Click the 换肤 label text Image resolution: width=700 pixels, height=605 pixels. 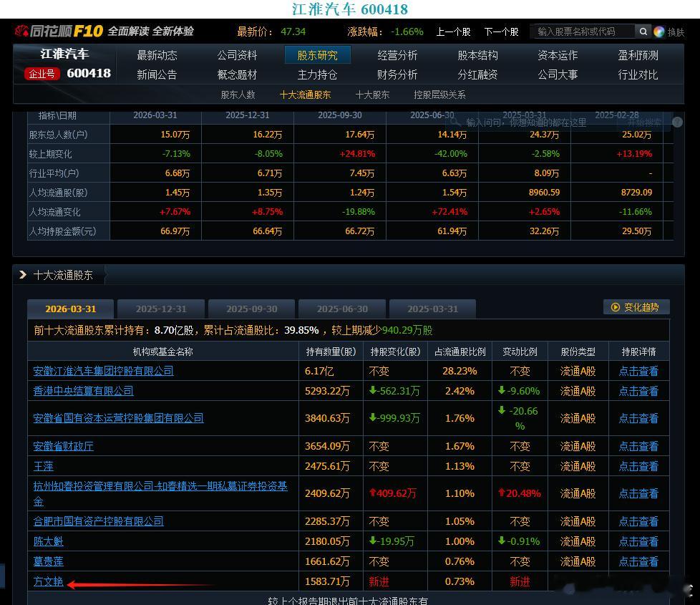(x=676, y=32)
